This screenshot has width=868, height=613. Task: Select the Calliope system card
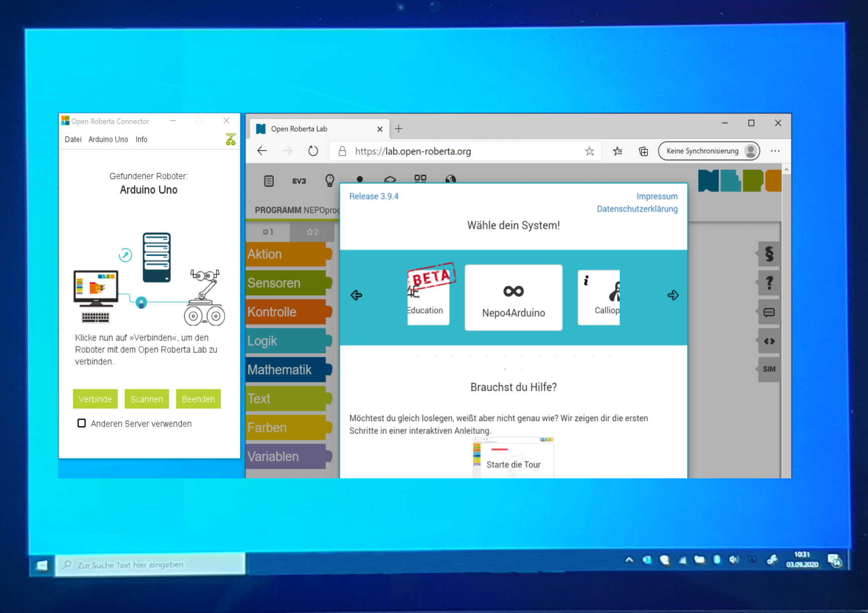pyautogui.click(x=599, y=297)
